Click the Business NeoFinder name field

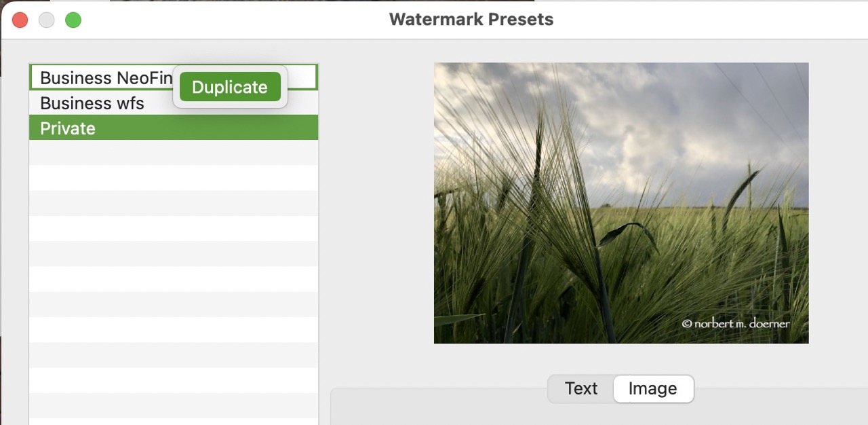pyautogui.click(x=102, y=77)
